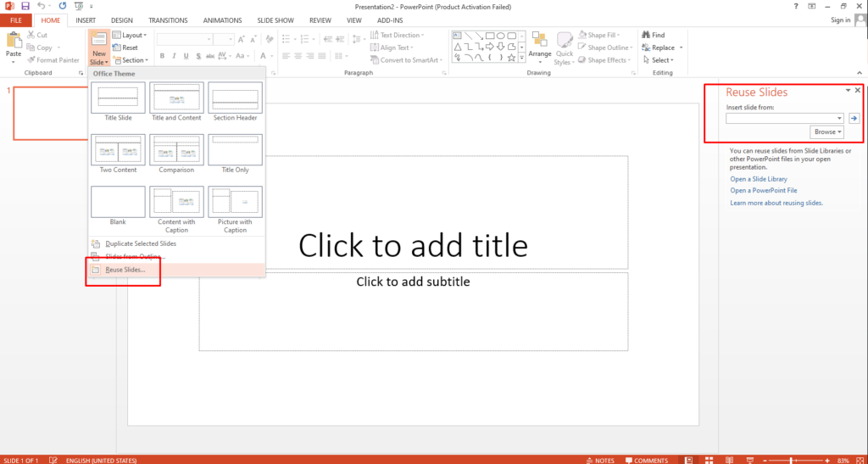This screenshot has height=464, width=868.
Task: Click the New Slide button
Action: click(98, 48)
